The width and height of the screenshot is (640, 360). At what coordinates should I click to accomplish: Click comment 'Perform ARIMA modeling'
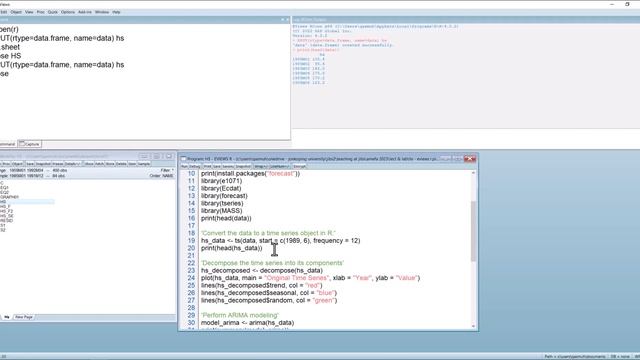[240, 316]
